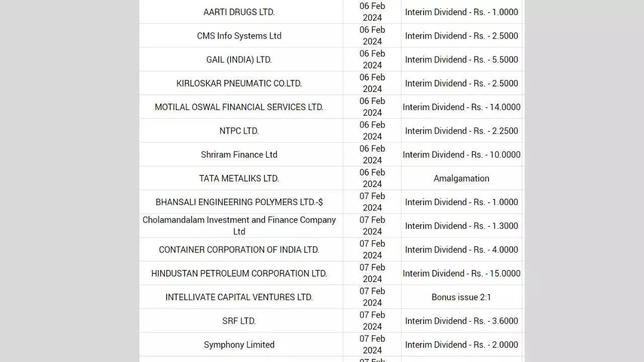The image size is (644, 362).
Task: Click the Amalgamation purpose cell
Action: 461,178
